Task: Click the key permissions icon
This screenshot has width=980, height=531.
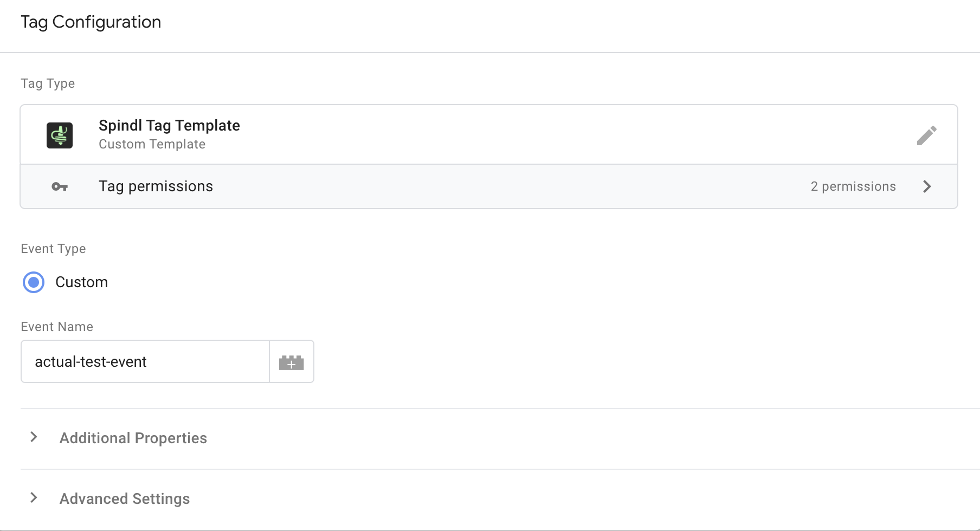Action: 60,187
